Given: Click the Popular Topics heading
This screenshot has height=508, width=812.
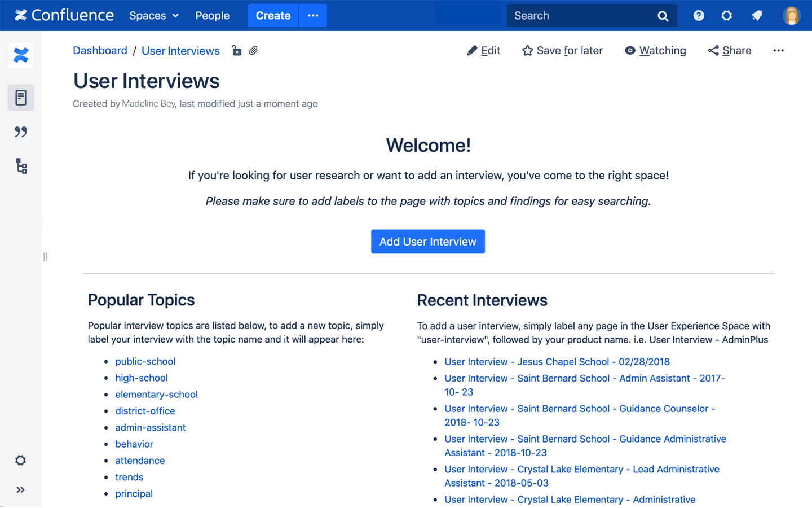Looking at the screenshot, I should 142,300.
